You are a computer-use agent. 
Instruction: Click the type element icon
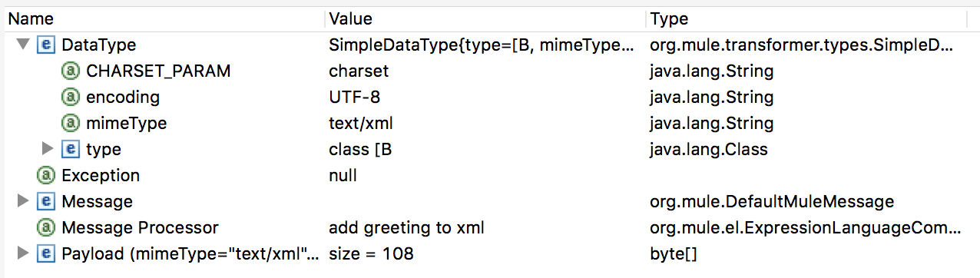(x=70, y=149)
